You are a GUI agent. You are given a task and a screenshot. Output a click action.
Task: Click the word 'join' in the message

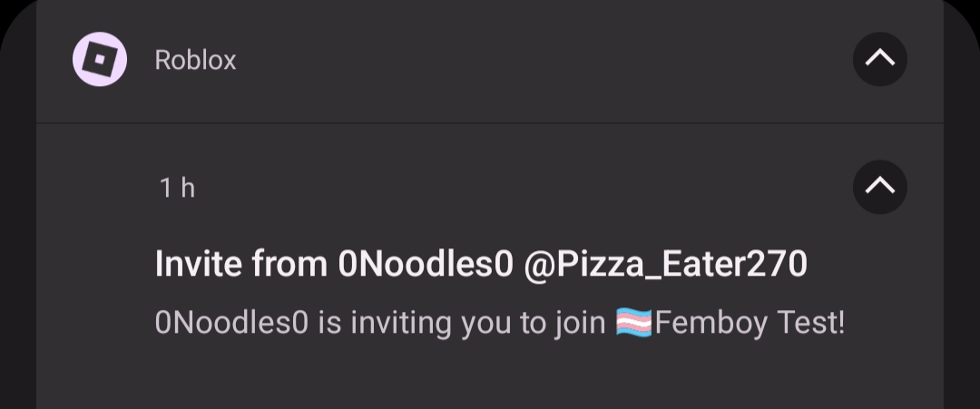(579, 323)
